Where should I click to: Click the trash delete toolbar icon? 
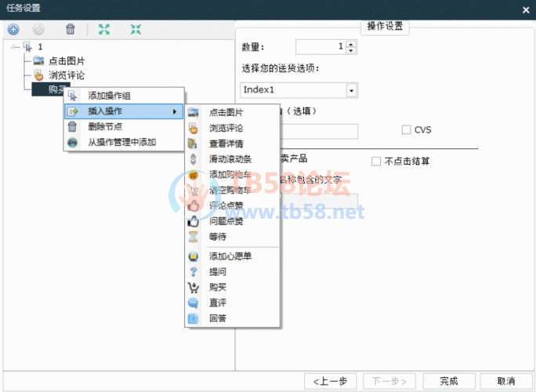pyautogui.click(x=70, y=29)
